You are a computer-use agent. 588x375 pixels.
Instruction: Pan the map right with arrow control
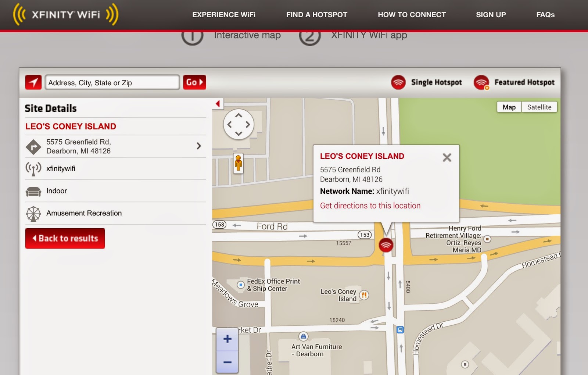pyautogui.click(x=248, y=125)
